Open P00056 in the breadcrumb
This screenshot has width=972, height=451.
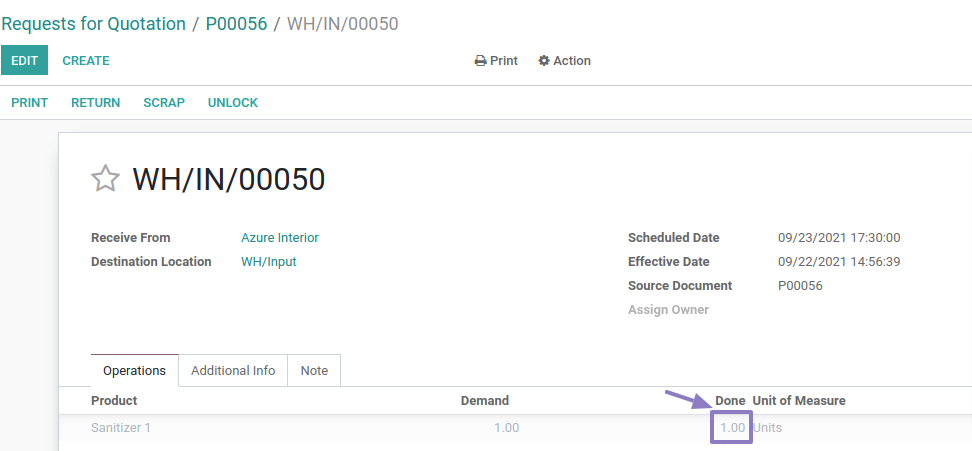[x=236, y=24]
